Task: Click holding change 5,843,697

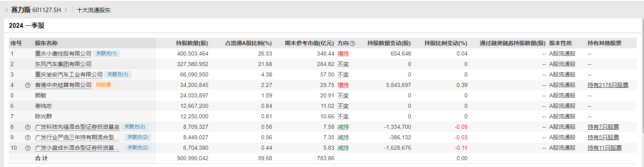Action: pos(398,85)
